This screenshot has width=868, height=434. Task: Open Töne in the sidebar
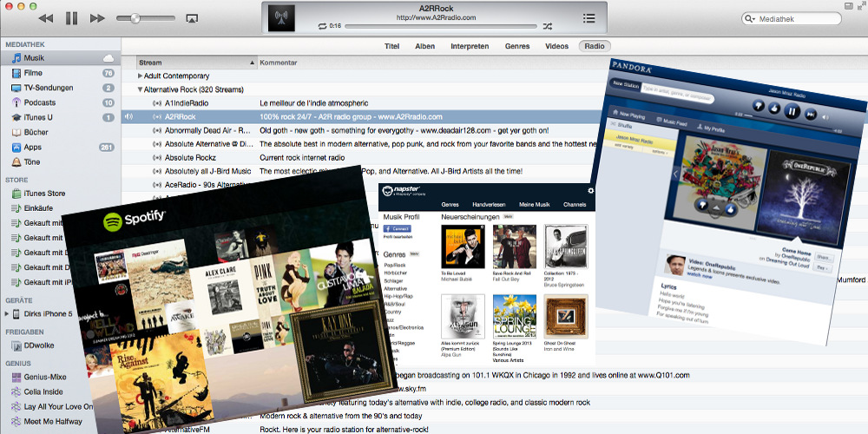point(61,162)
